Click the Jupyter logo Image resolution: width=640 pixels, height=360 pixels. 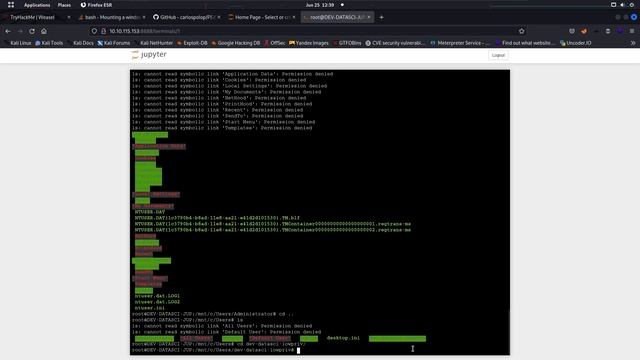click(149, 55)
